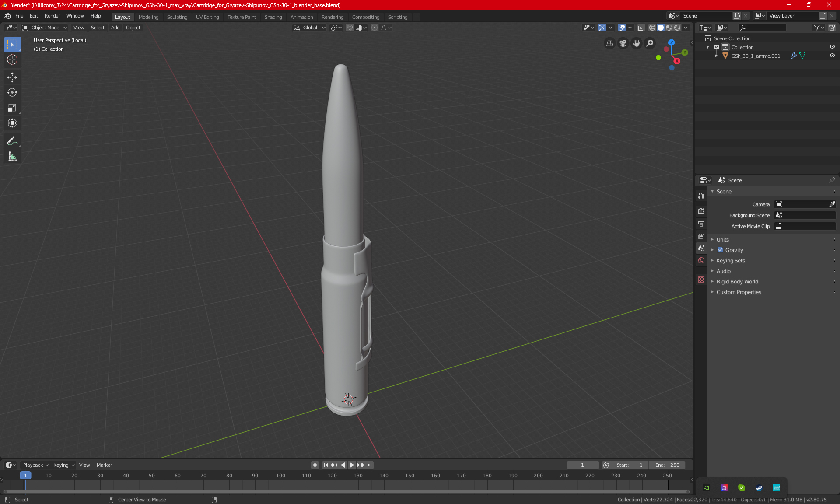The width and height of the screenshot is (840, 504).
Task: Select rendered viewport shading
Action: [x=677, y=28]
